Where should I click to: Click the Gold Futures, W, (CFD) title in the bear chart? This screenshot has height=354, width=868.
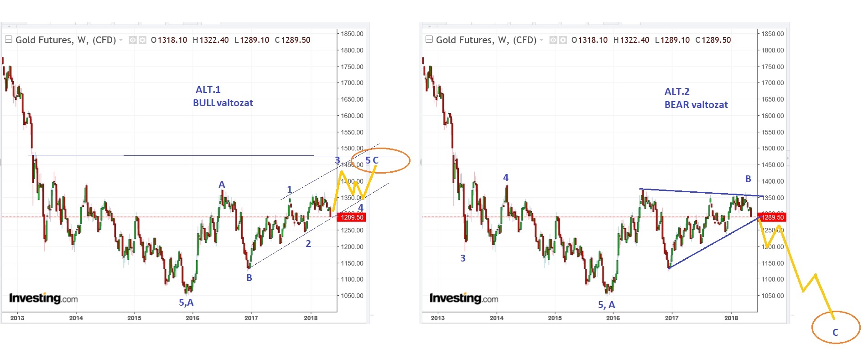[486, 40]
